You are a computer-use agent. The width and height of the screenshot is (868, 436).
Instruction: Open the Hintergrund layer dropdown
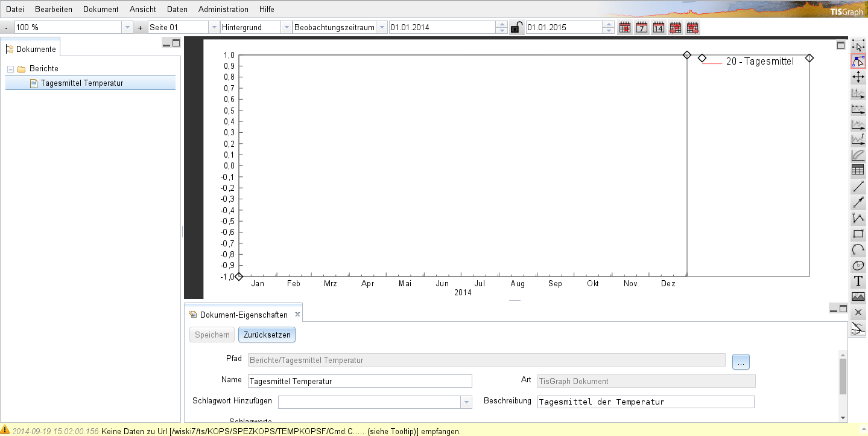click(x=286, y=27)
